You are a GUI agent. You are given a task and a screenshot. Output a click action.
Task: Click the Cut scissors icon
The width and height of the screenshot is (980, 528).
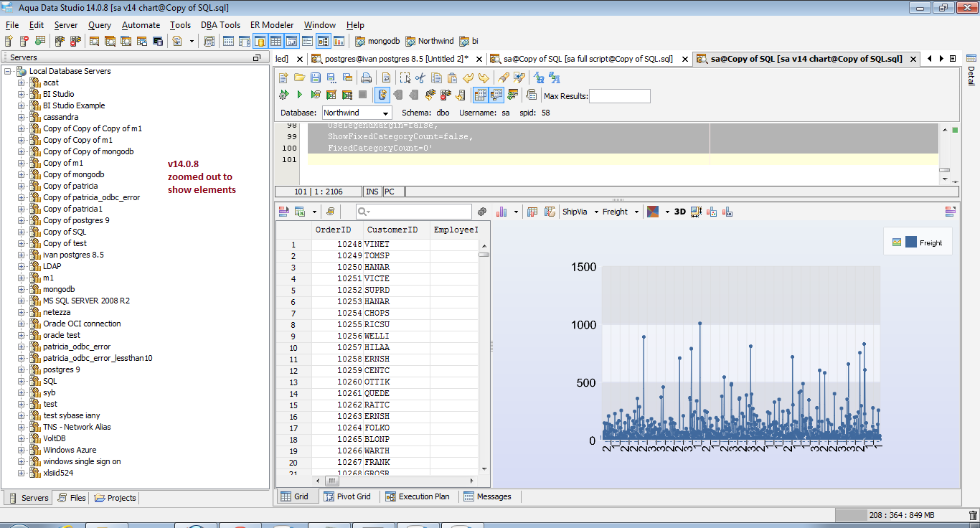pyautogui.click(x=420, y=78)
